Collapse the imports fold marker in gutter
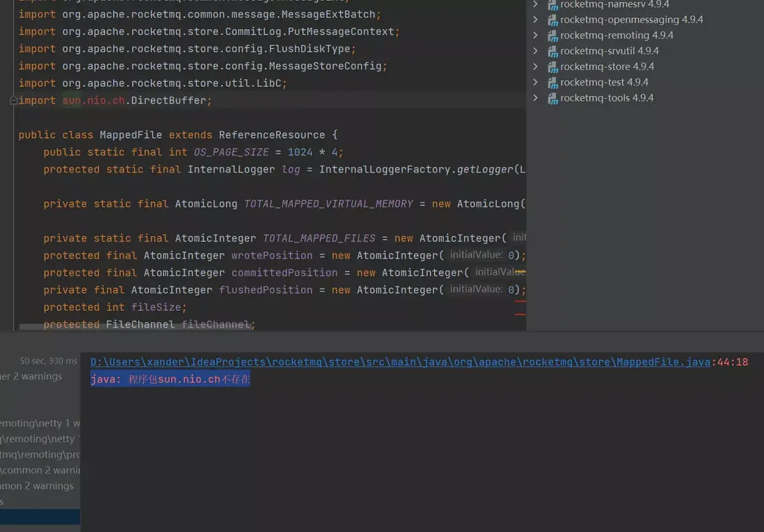Image resolution: width=764 pixels, height=532 pixels. click(14, 100)
